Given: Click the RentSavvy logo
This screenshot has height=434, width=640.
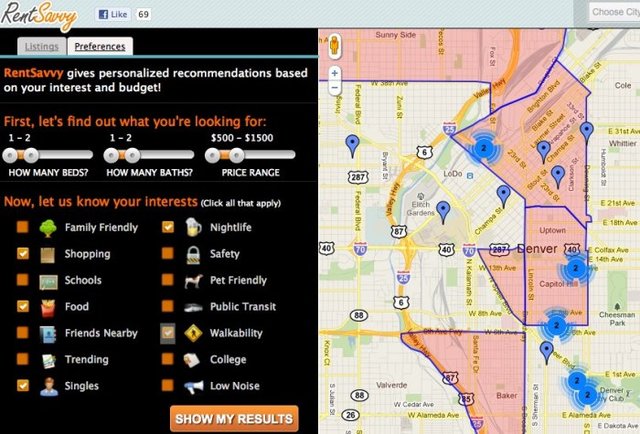Looking at the screenshot, I should [x=39, y=16].
